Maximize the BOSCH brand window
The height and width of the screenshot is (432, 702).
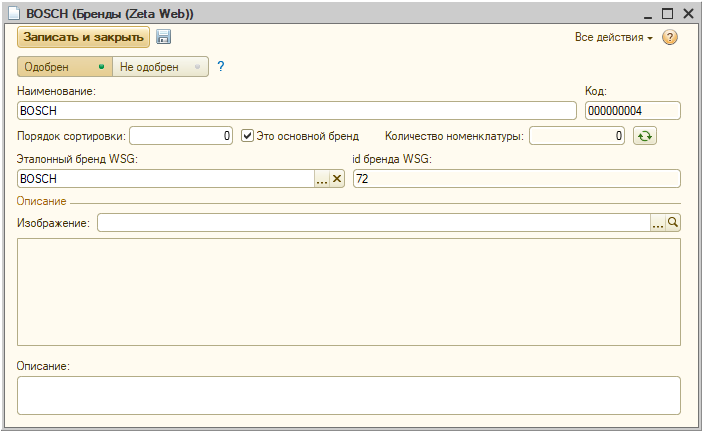tap(668, 13)
